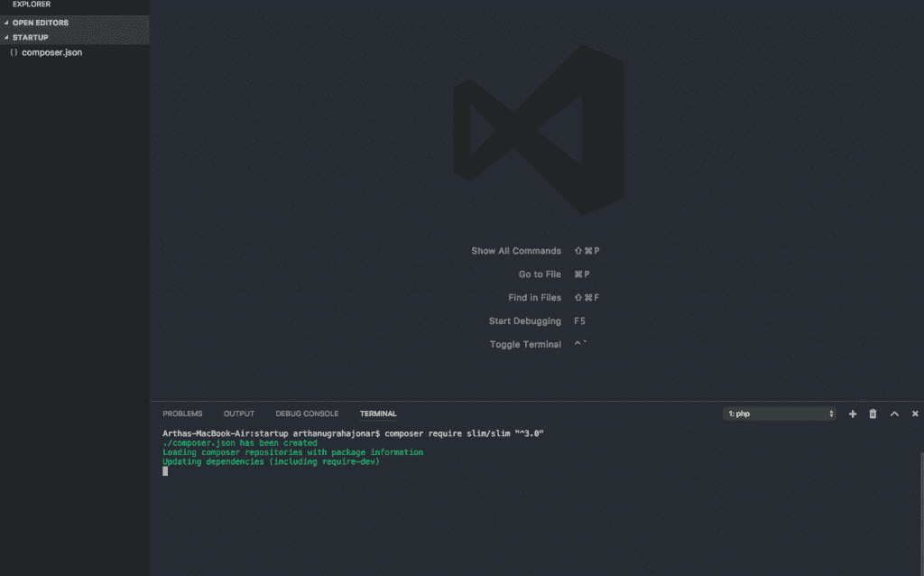This screenshot has height=576, width=924.
Task: Click the Show All Commands hint
Action: pos(516,251)
